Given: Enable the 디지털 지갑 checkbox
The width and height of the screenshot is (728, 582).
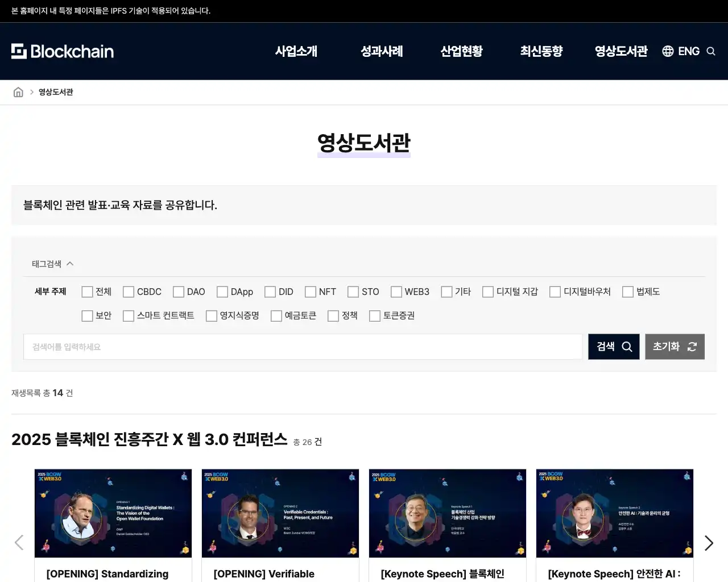Looking at the screenshot, I should (487, 292).
